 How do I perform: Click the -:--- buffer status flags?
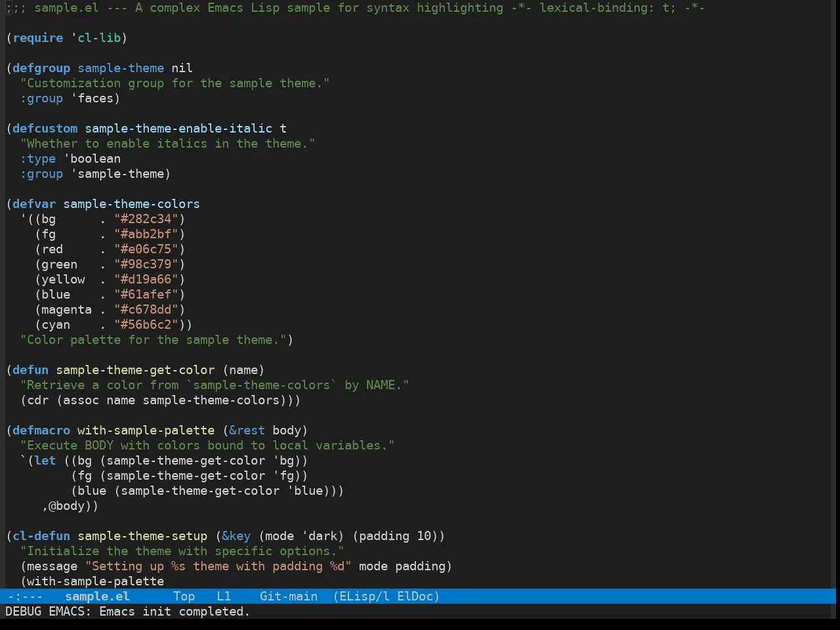click(25, 596)
